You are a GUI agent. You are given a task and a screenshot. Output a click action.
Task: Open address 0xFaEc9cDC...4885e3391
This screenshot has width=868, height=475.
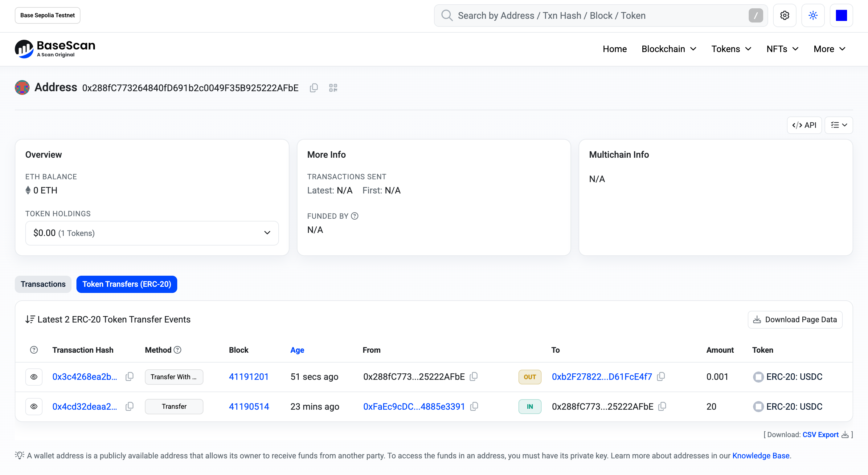(x=414, y=407)
